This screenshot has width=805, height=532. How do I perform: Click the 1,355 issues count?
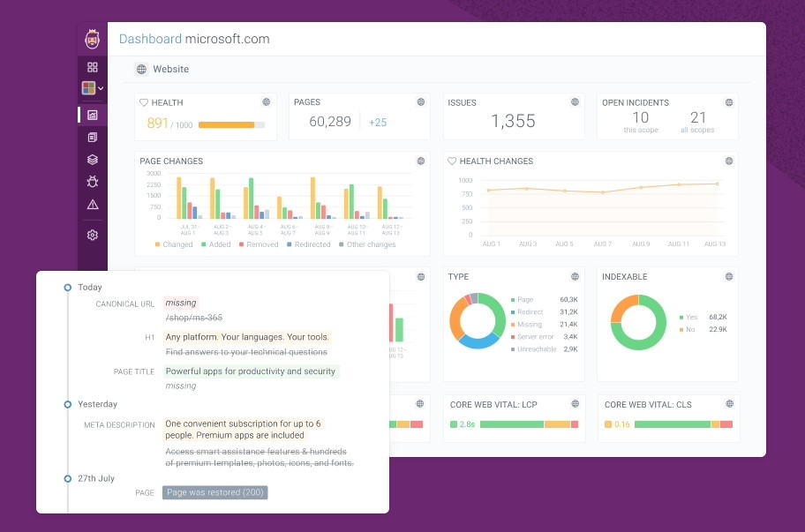click(x=513, y=121)
